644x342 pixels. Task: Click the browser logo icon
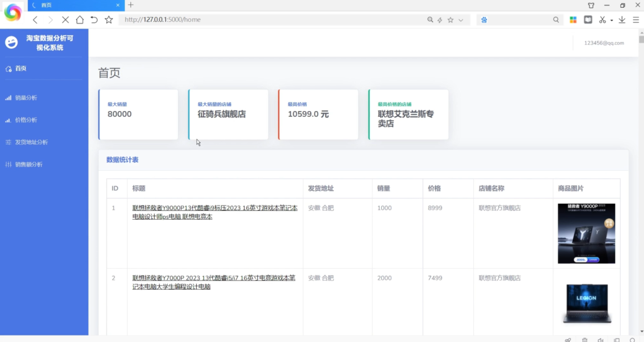tap(12, 12)
